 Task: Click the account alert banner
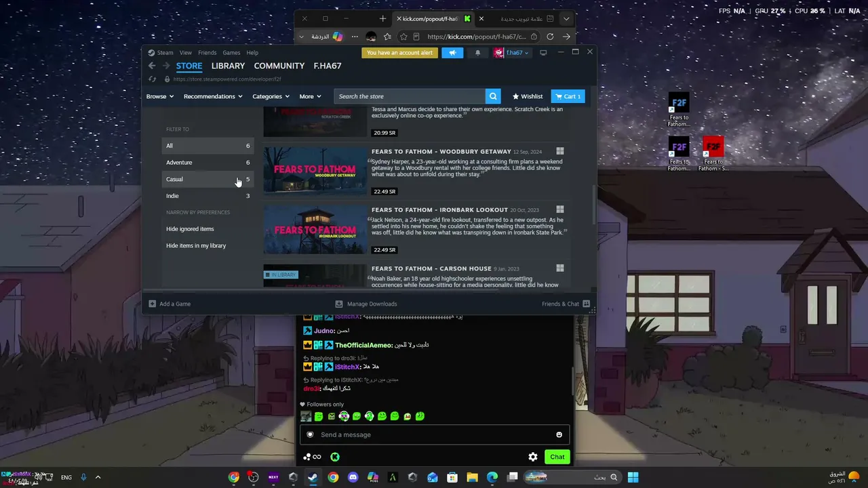399,53
